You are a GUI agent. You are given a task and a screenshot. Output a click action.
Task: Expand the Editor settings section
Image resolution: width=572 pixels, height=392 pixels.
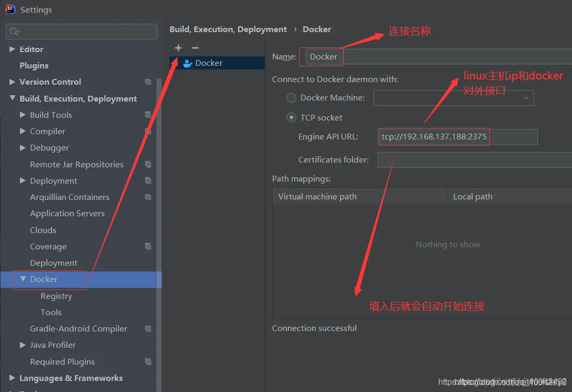point(12,49)
